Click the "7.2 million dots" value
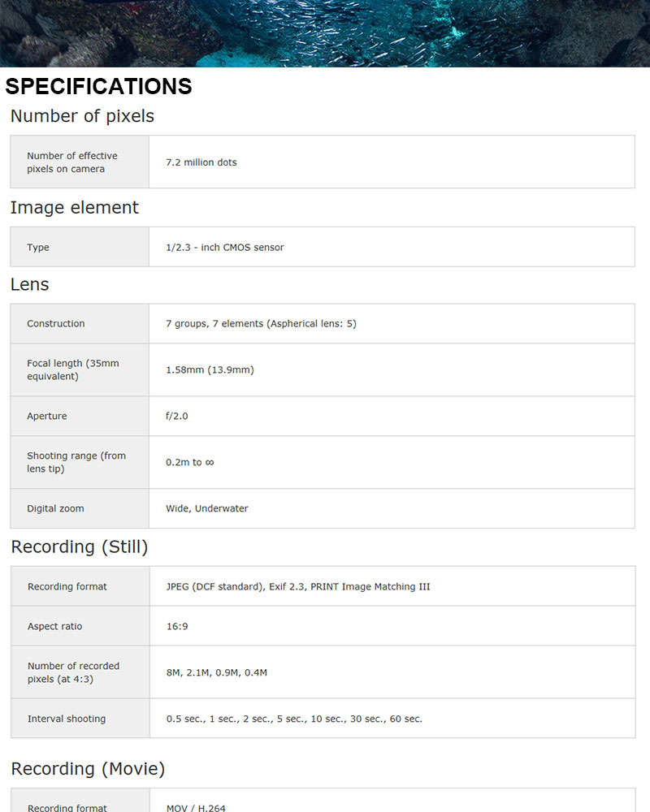The height and width of the screenshot is (812, 650). pos(201,162)
